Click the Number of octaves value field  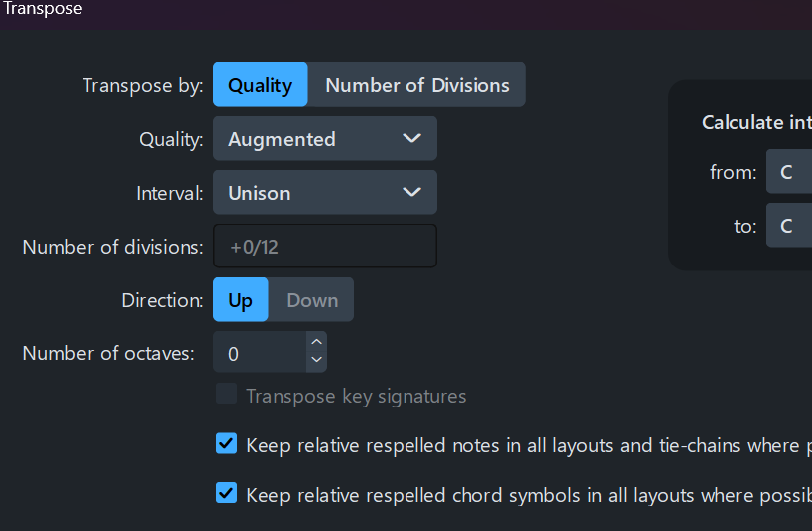click(x=260, y=353)
